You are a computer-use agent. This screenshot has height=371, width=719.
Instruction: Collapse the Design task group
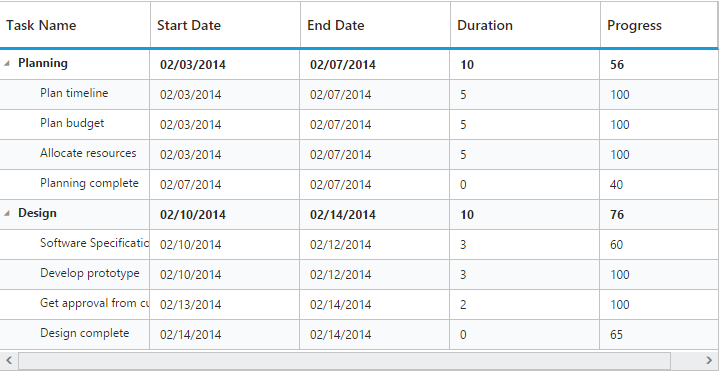[6, 213]
